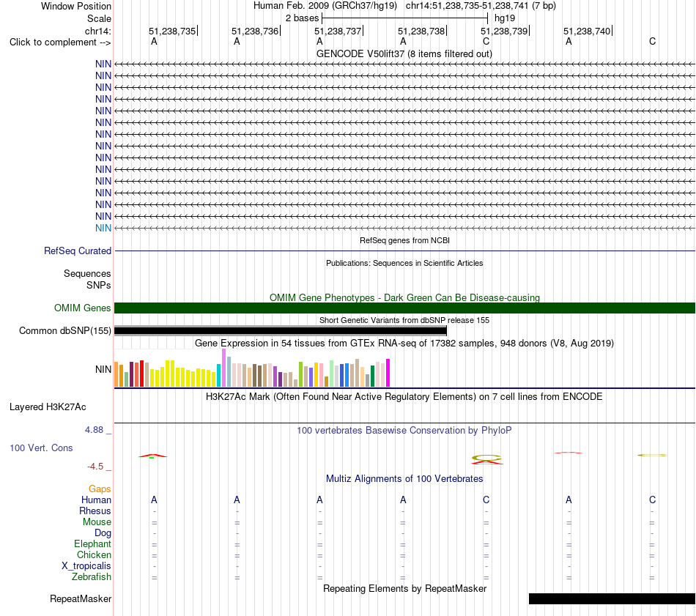Click the Chicken alignment row label

(94, 555)
